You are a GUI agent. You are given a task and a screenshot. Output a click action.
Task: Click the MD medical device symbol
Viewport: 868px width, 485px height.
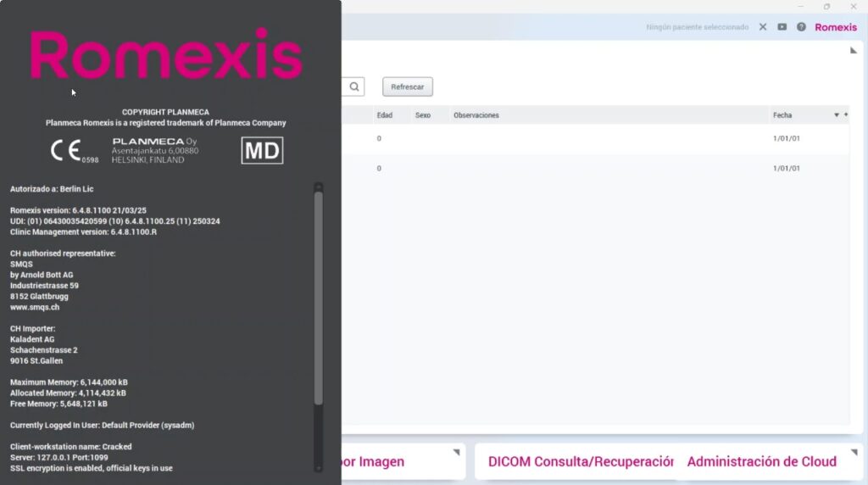click(262, 150)
